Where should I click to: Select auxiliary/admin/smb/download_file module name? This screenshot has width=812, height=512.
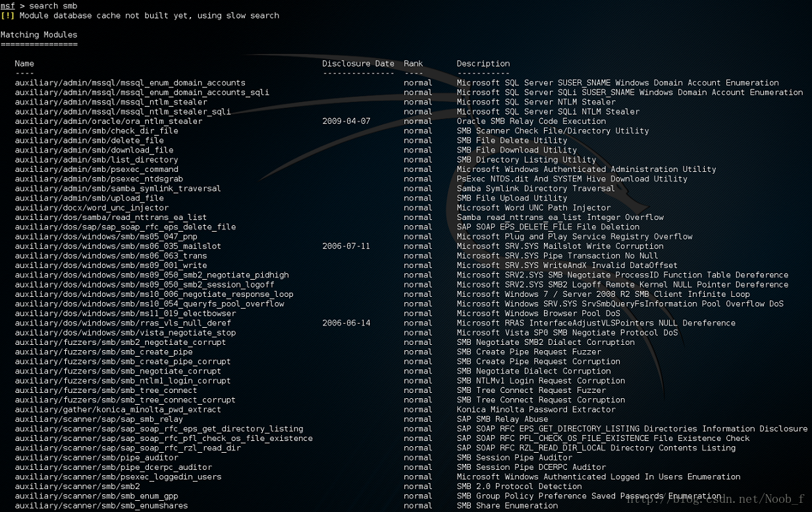coord(94,150)
